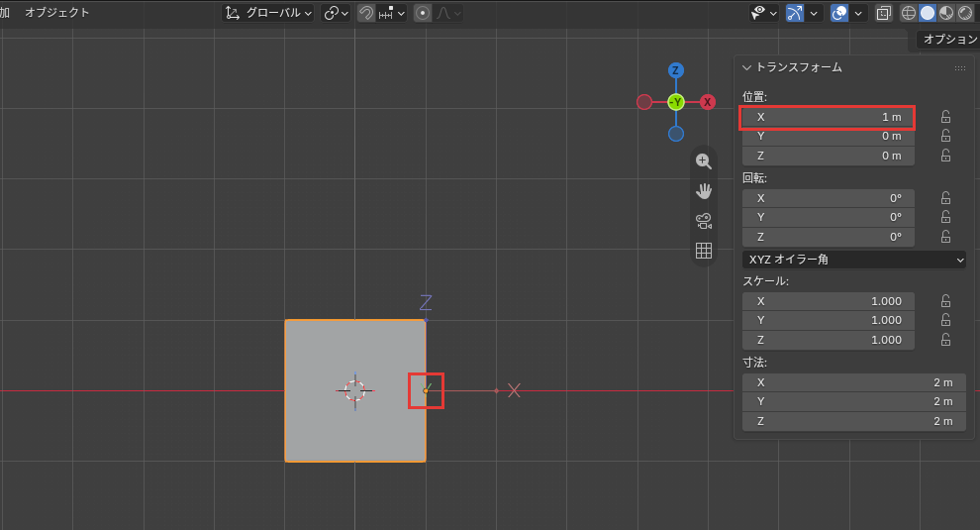Select the pan hand viewport icon
The image size is (980, 530).
pyautogui.click(x=704, y=191)
